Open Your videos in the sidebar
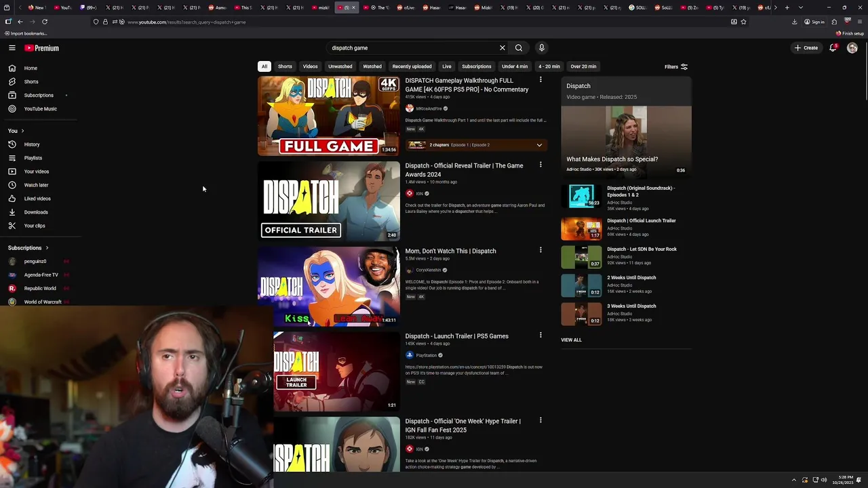Image resolution: width=868 pixels, height=488 pixels. [x=36, y=171]
